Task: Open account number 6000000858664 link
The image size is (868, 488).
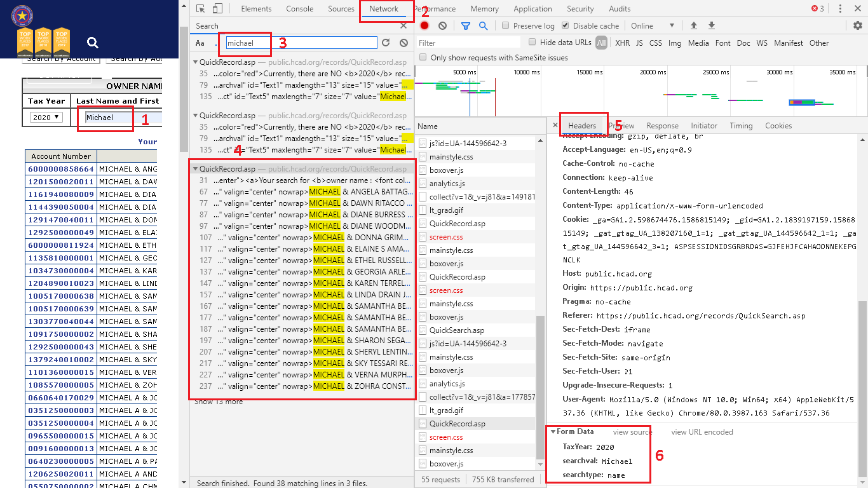Action: click(60, 169)
